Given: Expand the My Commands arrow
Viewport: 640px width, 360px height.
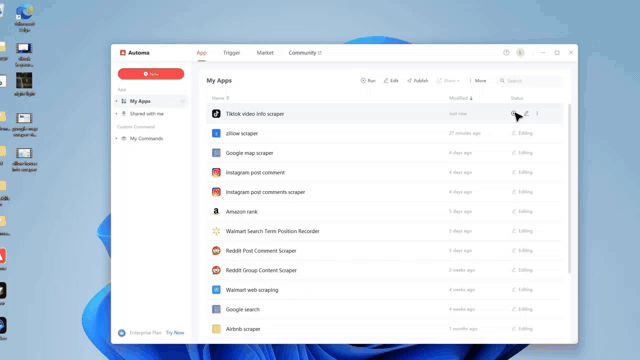Looking at the screenshot, I should coord(117,139).
